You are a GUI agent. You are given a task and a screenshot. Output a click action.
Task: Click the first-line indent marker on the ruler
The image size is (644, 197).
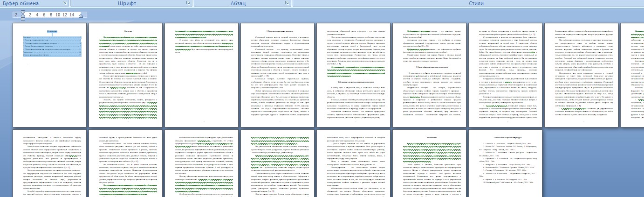[23, 13]
